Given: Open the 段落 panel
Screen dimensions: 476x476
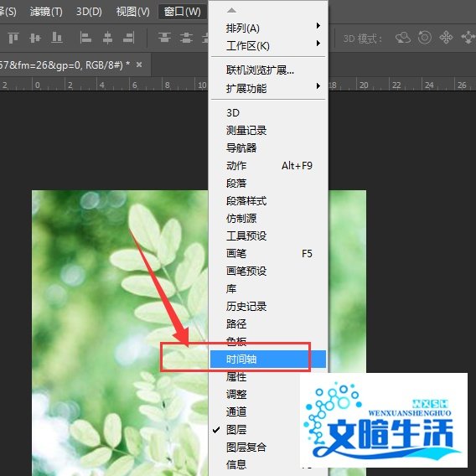Looking at the screenshot, I should tap(268, 184).
